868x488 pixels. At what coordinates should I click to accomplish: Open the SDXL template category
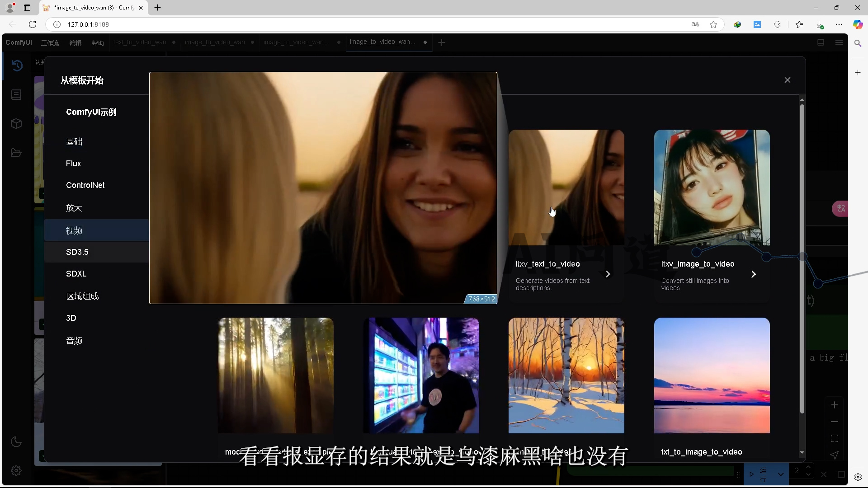coord(76,274)
